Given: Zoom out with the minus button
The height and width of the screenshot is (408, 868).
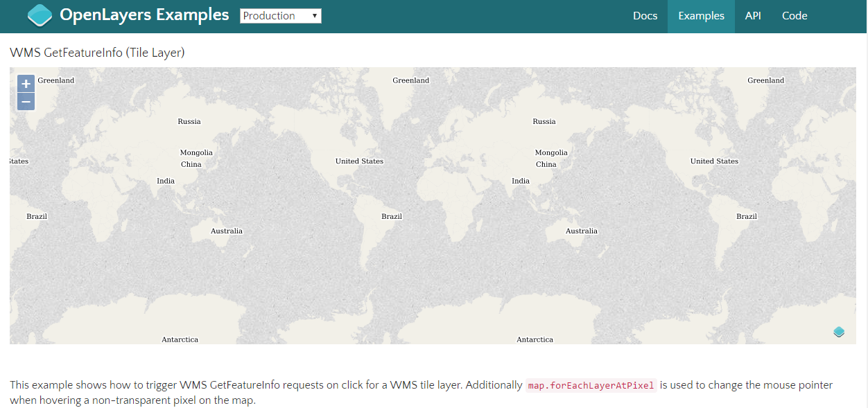Looking at the screenshot, I should point(26,102).
